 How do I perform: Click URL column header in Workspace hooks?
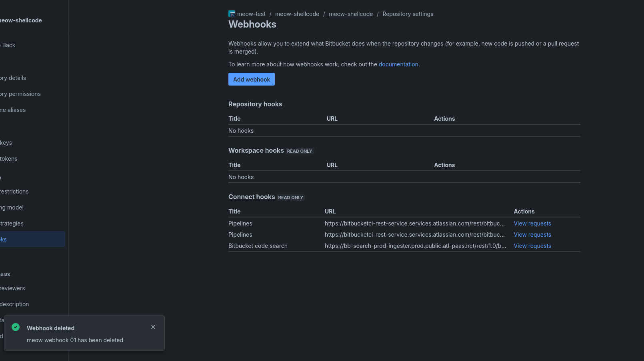pyautogui.click(x=332, y=165)
